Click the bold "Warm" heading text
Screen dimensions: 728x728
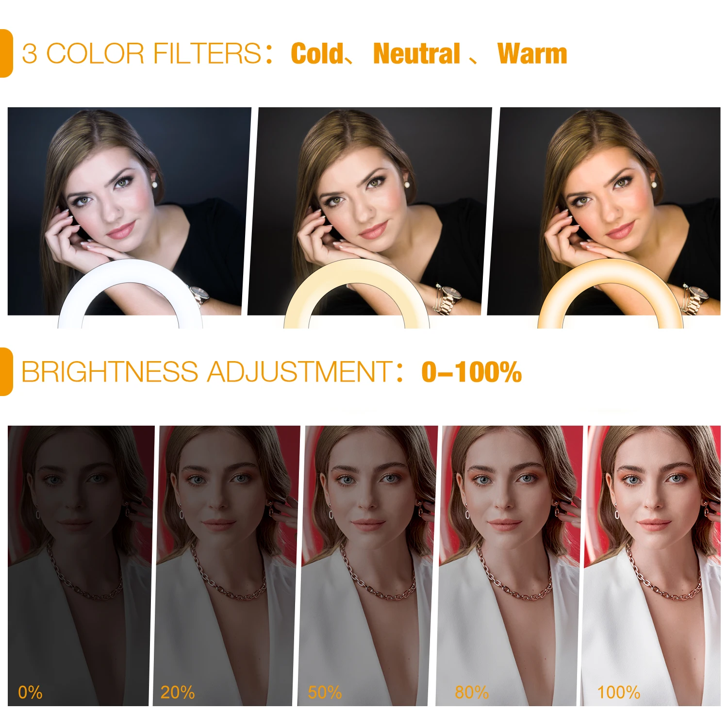pos(532,53)
